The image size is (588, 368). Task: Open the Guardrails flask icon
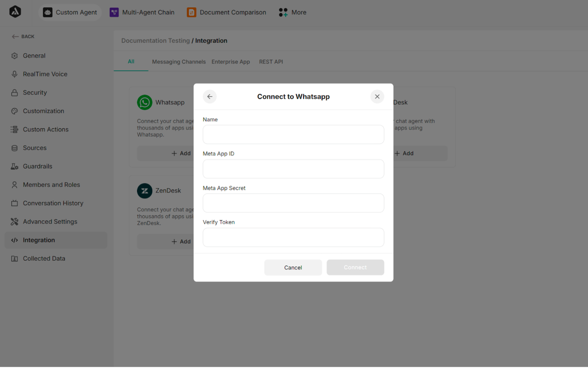pos(14,166)
